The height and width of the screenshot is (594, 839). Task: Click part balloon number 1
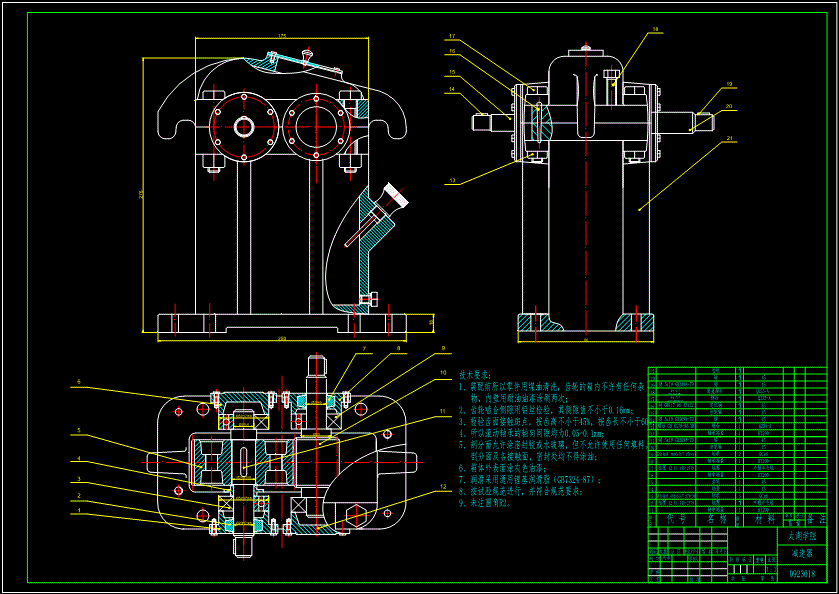click(x=79, y=511)
